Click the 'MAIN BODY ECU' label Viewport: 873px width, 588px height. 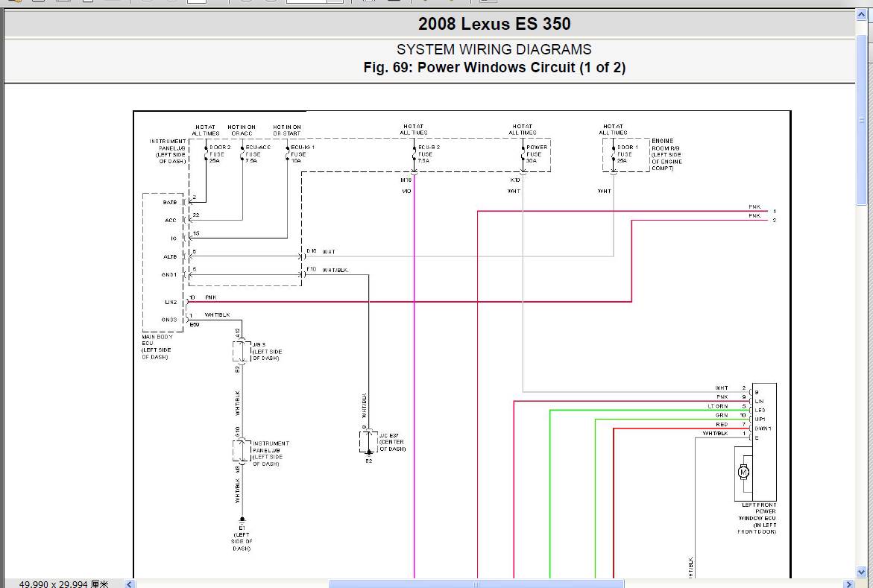click(x=157, y=347)
